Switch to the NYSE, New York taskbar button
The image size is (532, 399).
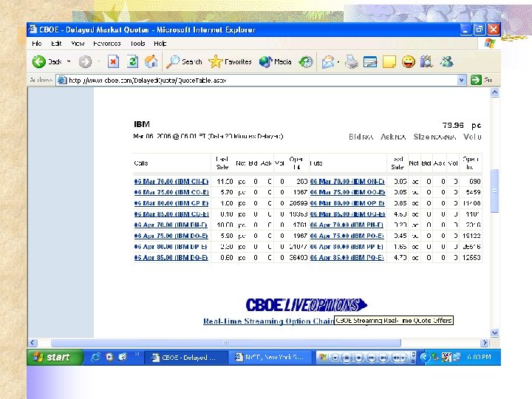[x=270, y=358]
